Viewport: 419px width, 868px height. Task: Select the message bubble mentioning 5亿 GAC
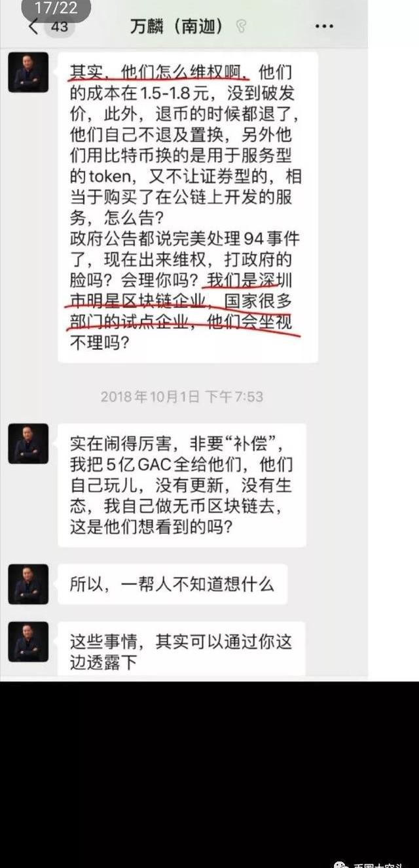point(182,485)
